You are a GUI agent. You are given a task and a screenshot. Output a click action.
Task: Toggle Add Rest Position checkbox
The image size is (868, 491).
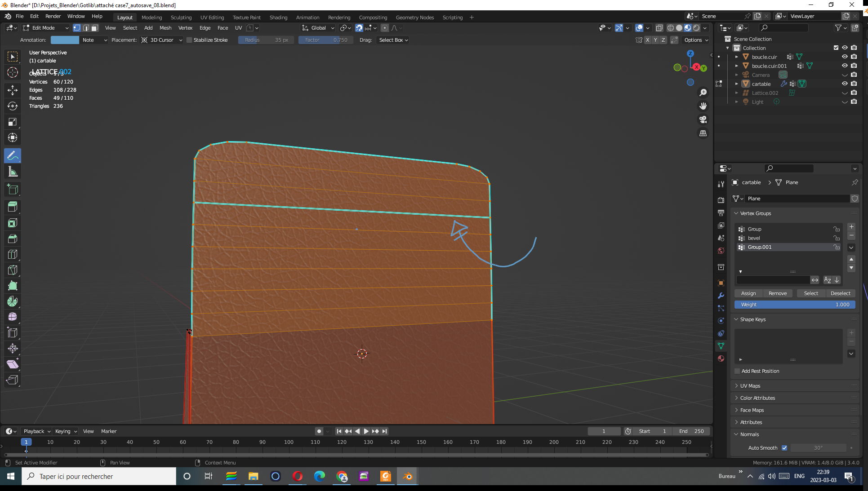coord(737,371)
